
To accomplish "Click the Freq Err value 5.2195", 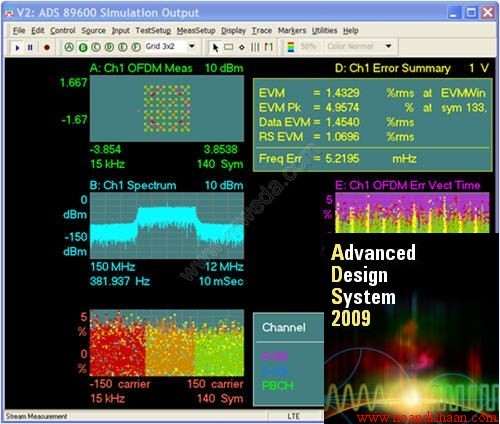I will [343, 158].
